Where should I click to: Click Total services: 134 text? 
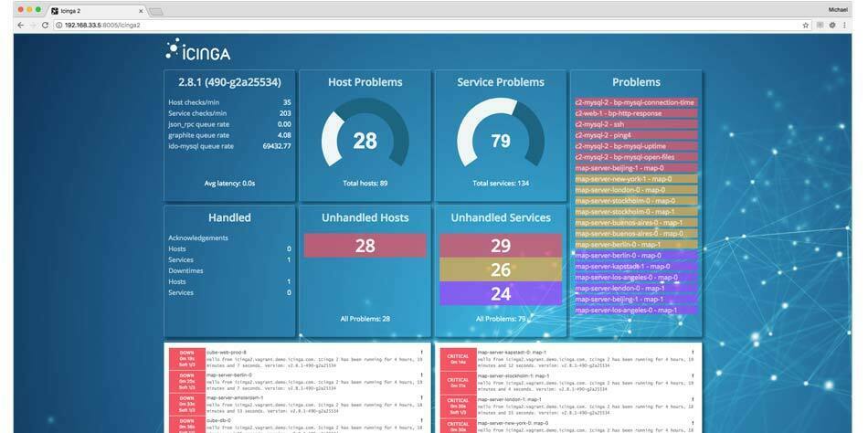(x=501, y=183)
